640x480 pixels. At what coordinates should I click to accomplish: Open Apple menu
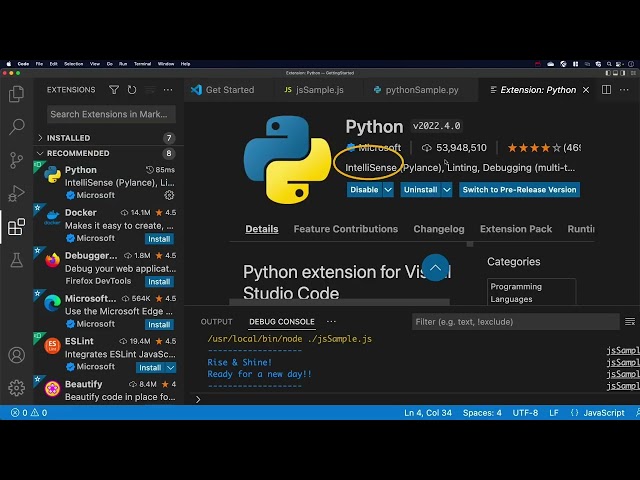pyautogui.click(x=9, y=64)
